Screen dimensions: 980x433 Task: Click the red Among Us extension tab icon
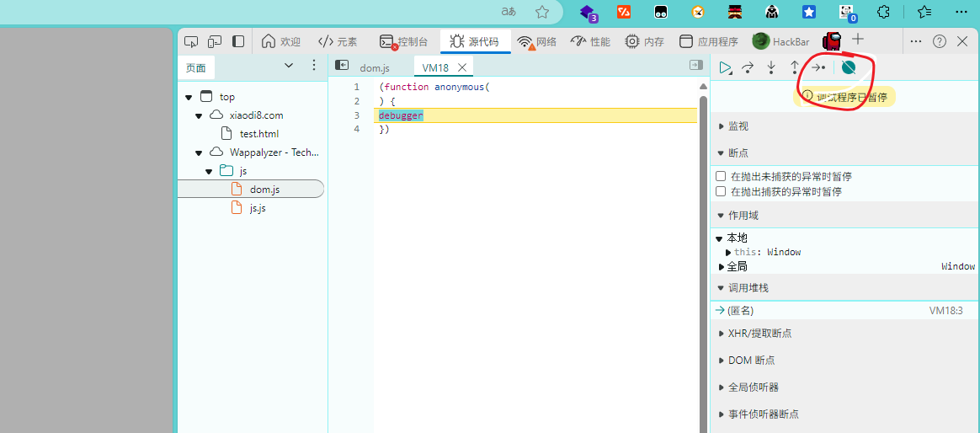(x=832, y=41)
